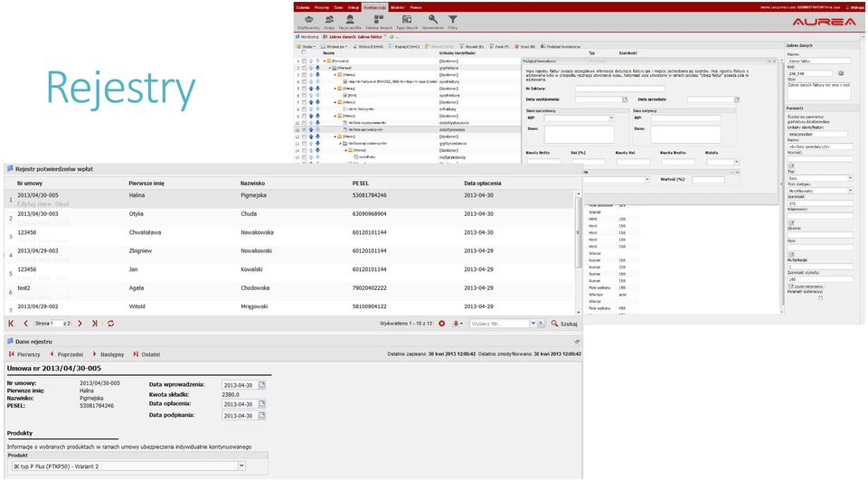Click the red circle icon beside 'Wyświetlono 1 - 10 z 13'
This screenshot has height=480, width=868.
coord(442,324)
